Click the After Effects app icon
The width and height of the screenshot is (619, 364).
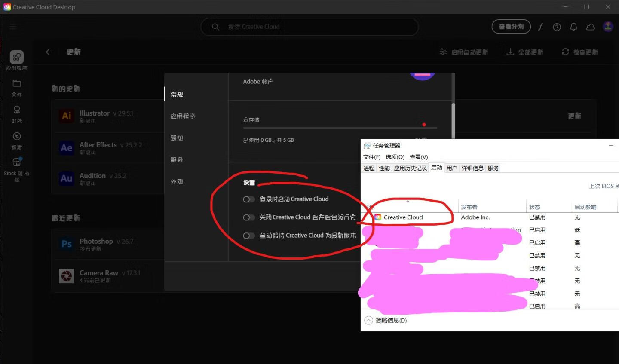(x=67, y=148)
